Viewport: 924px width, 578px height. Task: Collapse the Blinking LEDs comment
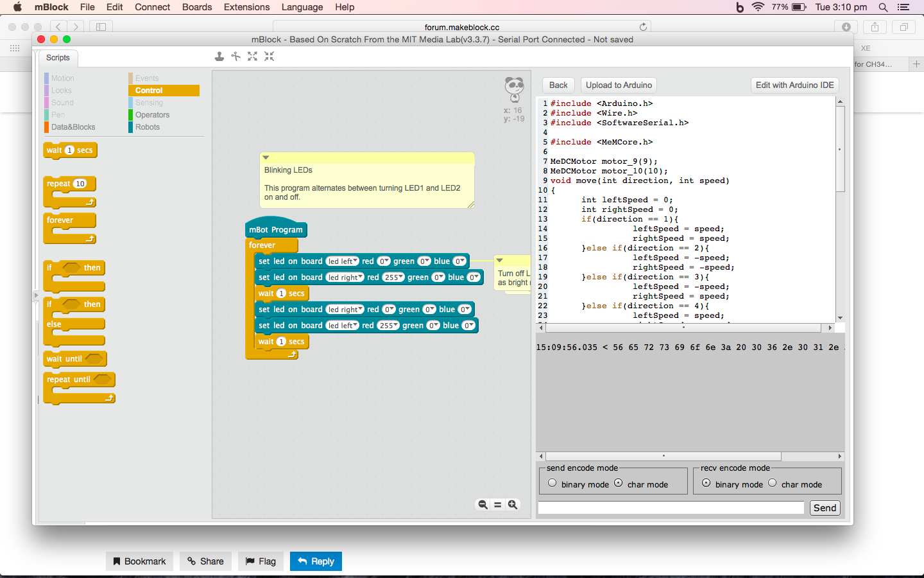(266, 157)
